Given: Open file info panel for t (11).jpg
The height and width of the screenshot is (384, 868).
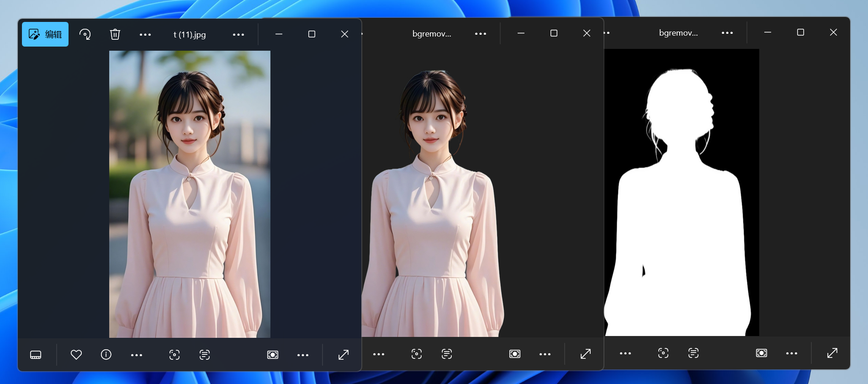Looking at the screenshot, I should click(106, 355).
